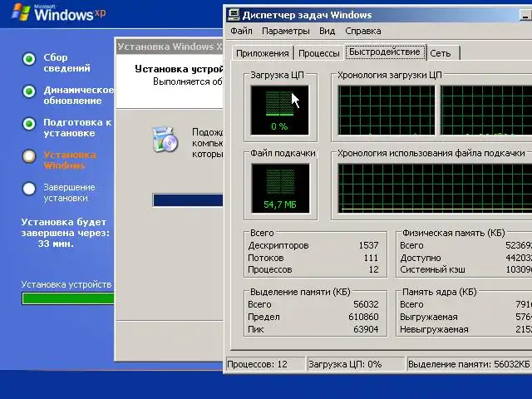Click the Task Manager title bar icon
532x399 pixels.
point(234,15)
